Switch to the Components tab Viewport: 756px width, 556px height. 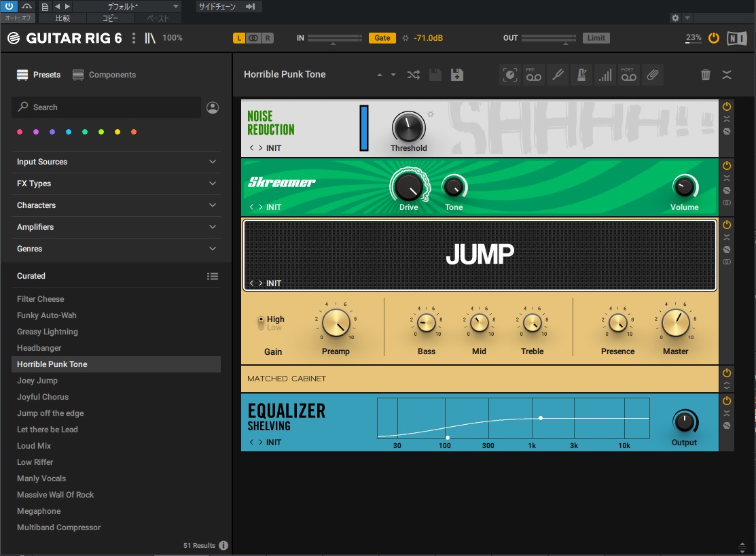[105, 75]
